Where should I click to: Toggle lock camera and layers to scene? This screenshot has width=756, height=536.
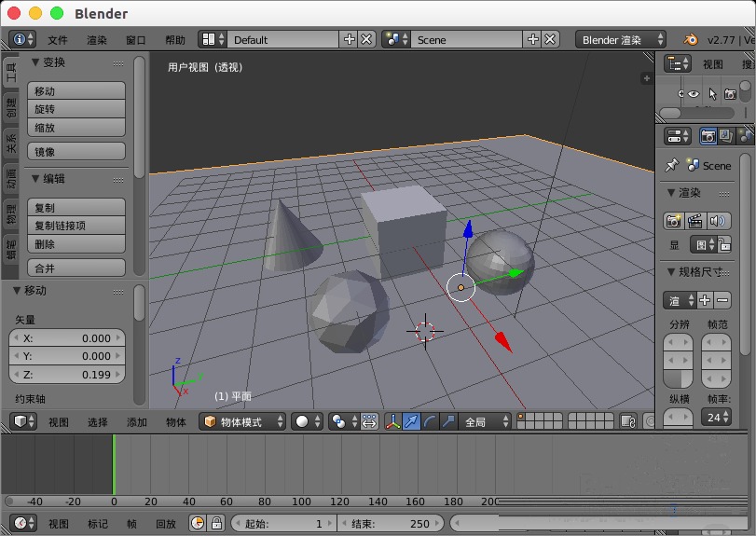click(x=627, y=421)
